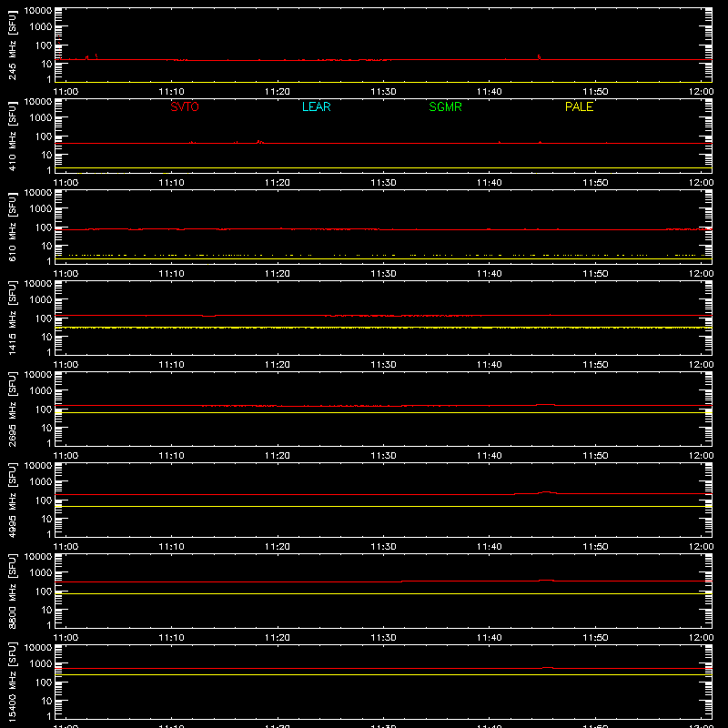Select the 4995 MHz [SFU] axis title
The image size is (728, 728).
pyautogui.click(x=12, y=500)
